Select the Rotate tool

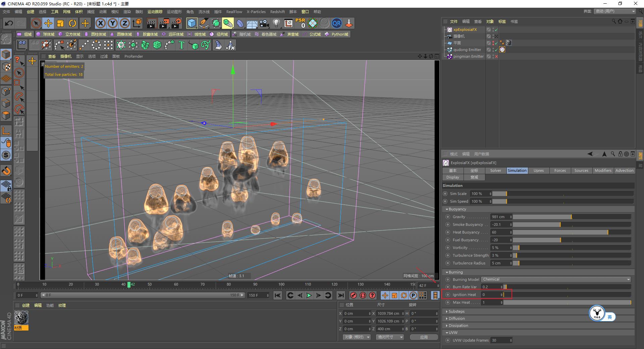coord(72,23)
